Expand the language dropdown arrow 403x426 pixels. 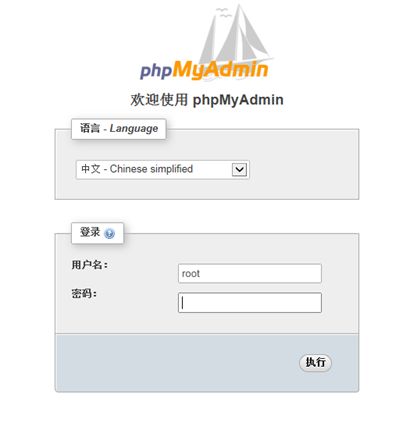pos(239,169)
